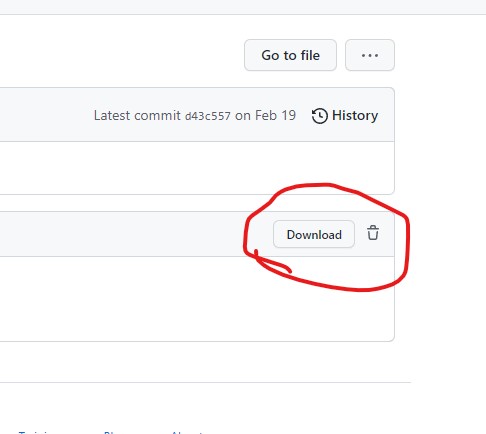Open the History link text
The image size is (486, 434).
tap(355, 116)
